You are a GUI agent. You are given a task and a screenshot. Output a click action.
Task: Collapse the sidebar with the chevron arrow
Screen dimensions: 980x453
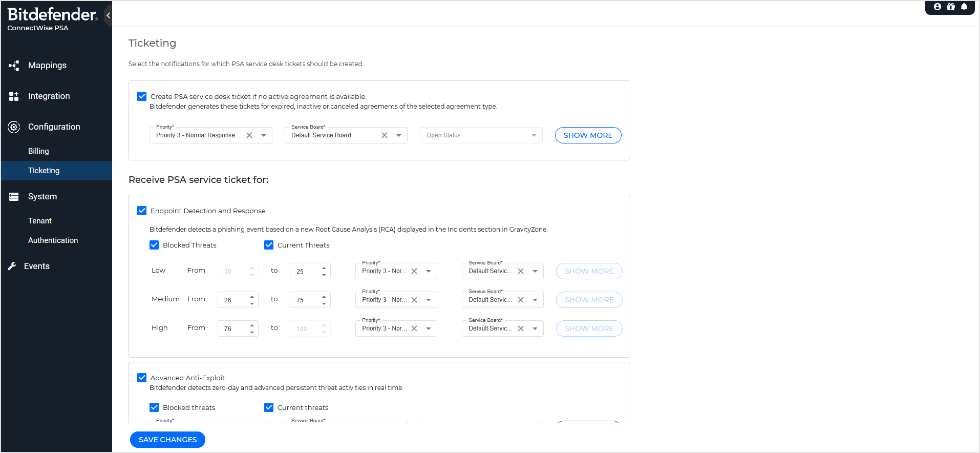108,15
